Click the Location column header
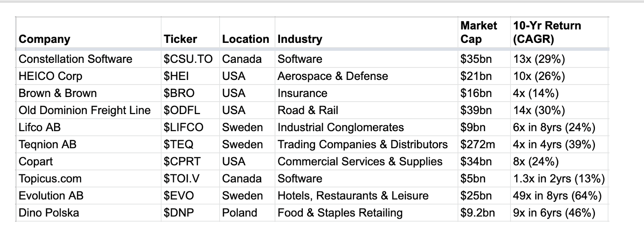 pos(245,39)
